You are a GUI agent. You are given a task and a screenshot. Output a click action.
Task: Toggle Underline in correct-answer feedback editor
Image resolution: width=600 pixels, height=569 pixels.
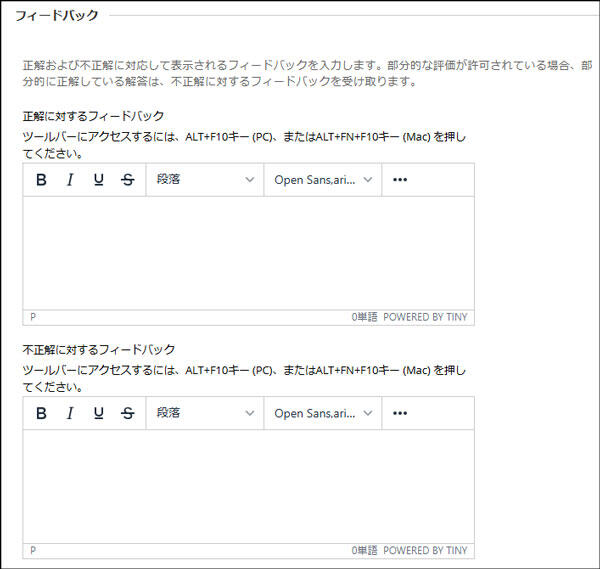99,179
